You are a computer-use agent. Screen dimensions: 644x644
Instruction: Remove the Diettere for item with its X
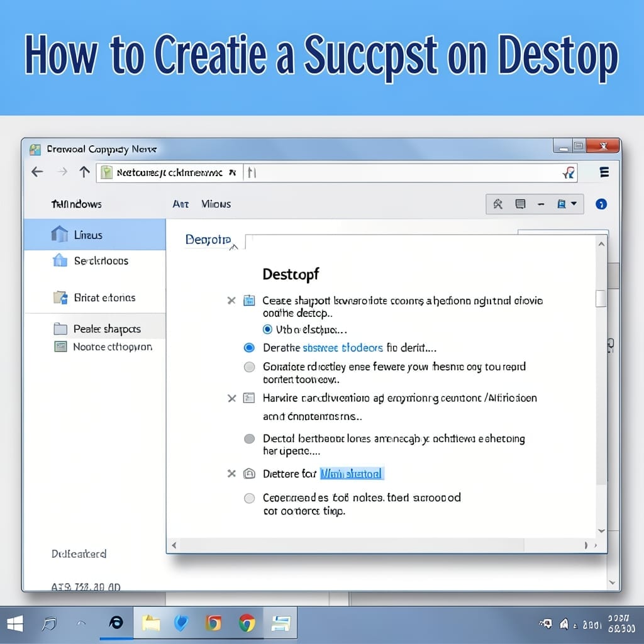231,474
